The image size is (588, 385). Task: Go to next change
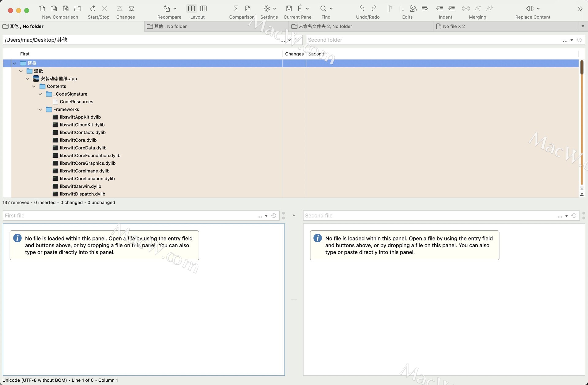pos(132,9)
